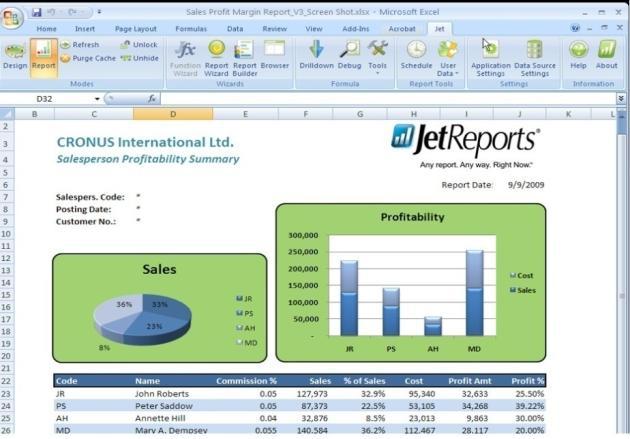The image size is (630, 439).
Task: Open the Data ribbon tab
Action: [x=235, y=29]
